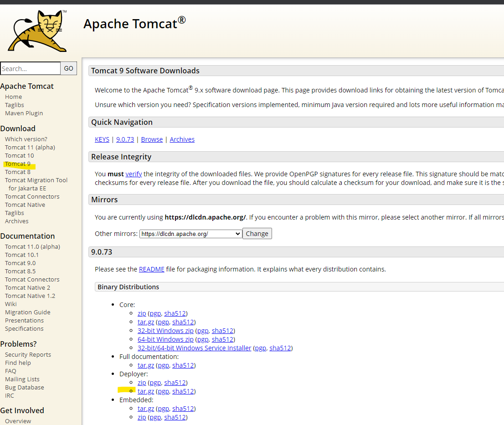The width and height of the screenshot is (504, 425).
Task: Open pgp signature for Embedded zip
Action: (155, 417)
